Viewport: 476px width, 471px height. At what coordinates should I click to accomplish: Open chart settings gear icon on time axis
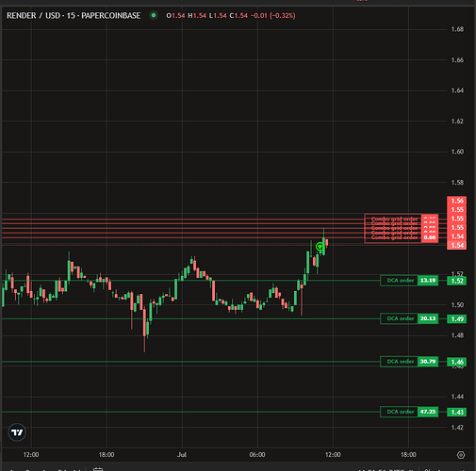pos(461,455)
